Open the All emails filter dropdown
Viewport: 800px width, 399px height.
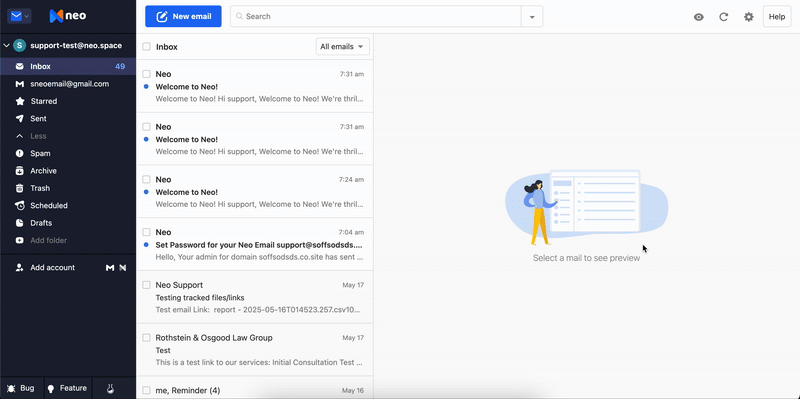click(x=342, y=46)
